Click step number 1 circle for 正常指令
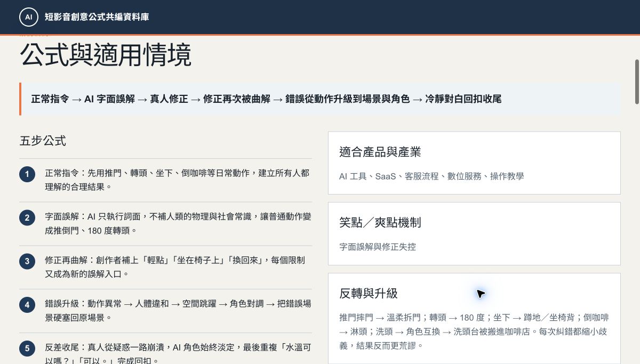Screen dimensions: 640x364 click(x=27, y=174)
